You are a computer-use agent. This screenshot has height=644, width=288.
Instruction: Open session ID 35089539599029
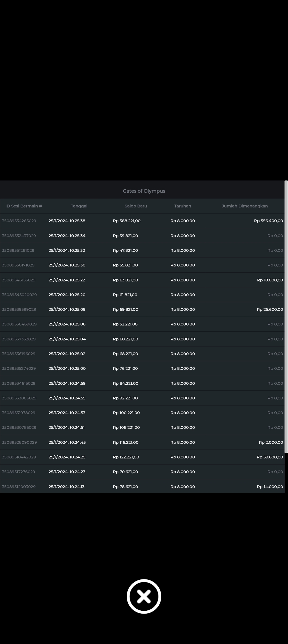pos(19,309)
